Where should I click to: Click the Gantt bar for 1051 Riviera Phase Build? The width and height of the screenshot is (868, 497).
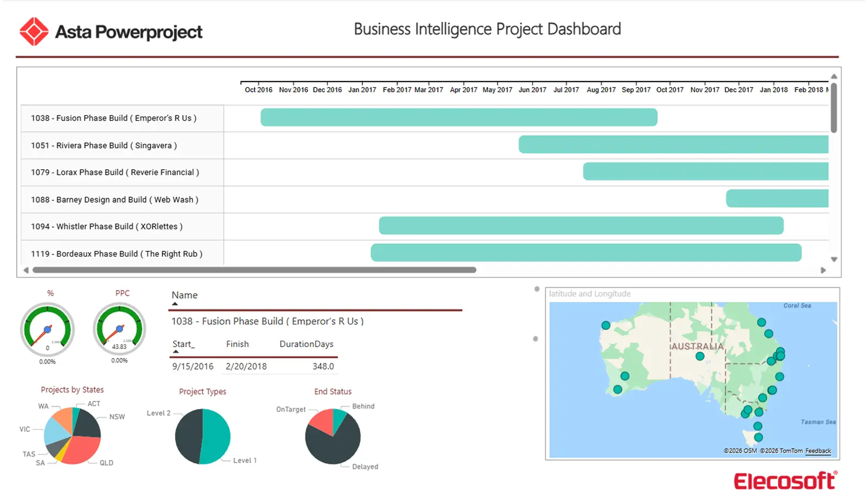click(673, 144)
